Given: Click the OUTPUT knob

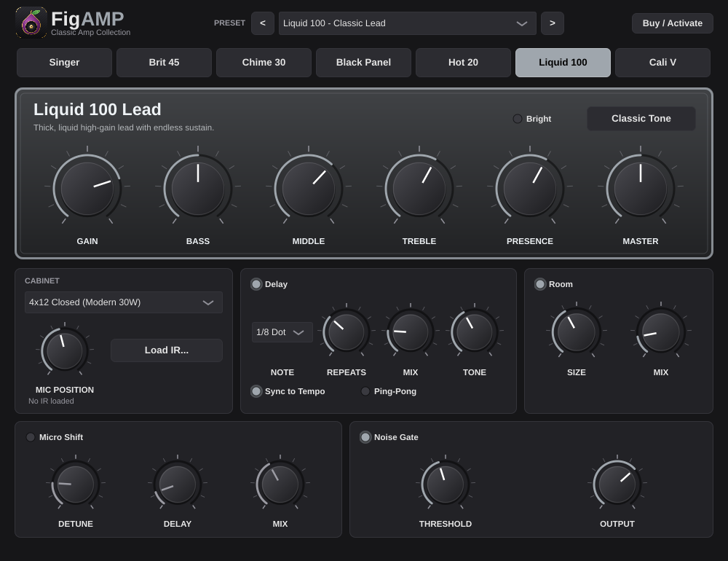Looking at the screenshot, I should 617,484.
